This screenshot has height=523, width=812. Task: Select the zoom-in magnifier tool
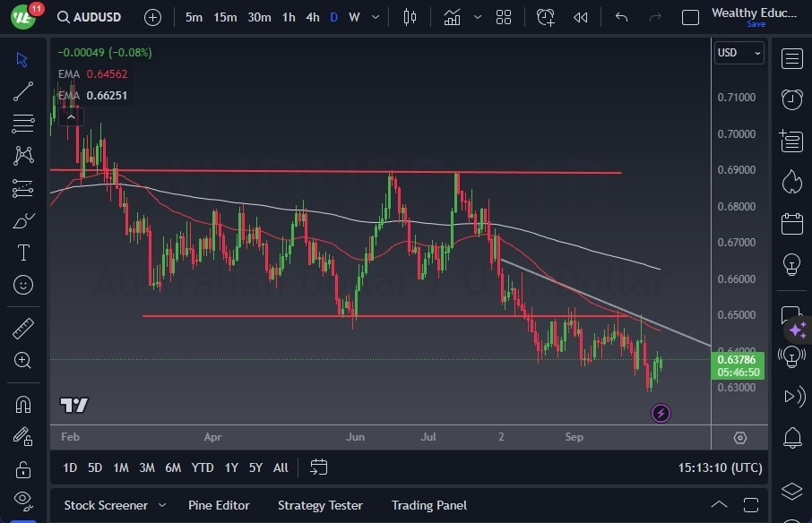(23, 361)
